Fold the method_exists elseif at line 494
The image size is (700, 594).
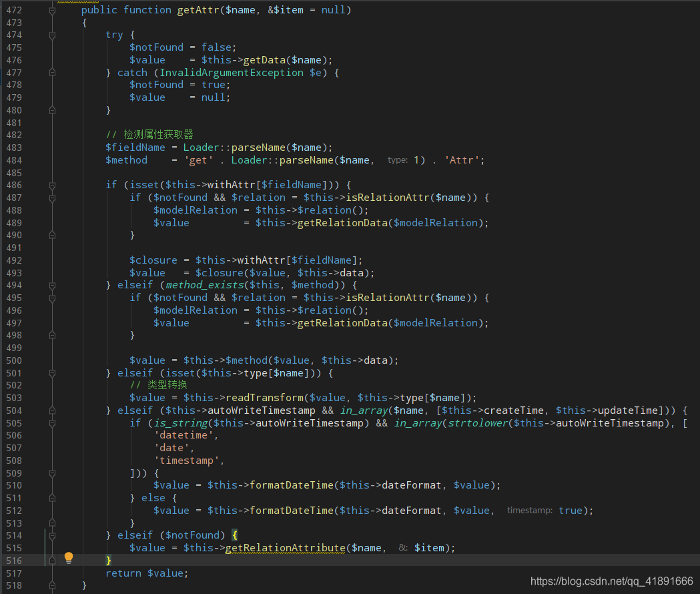click(52, 286)
